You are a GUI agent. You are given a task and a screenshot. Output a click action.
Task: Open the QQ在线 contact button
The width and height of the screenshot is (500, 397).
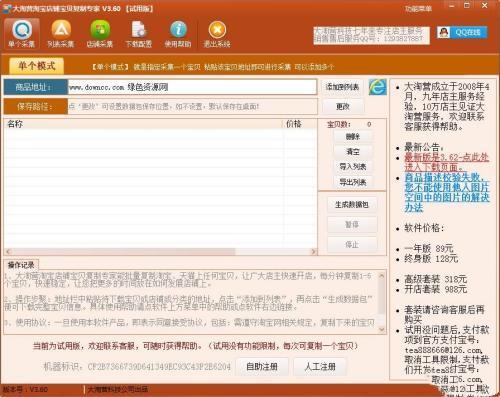(462, 32)
